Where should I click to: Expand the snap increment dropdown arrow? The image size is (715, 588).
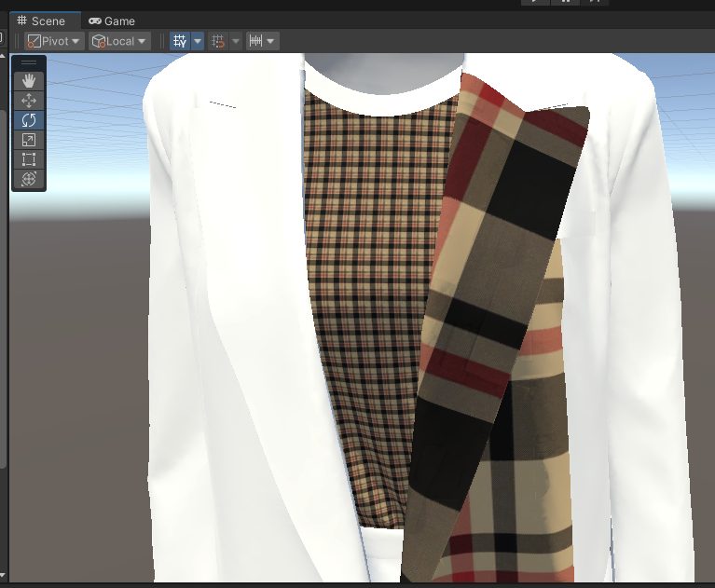click(270, 41)
